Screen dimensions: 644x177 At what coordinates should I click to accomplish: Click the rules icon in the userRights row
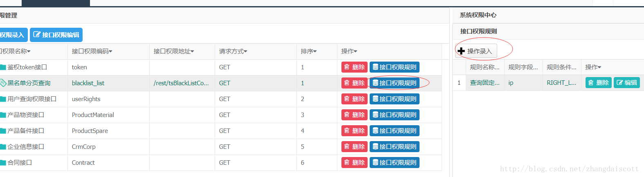375,99
